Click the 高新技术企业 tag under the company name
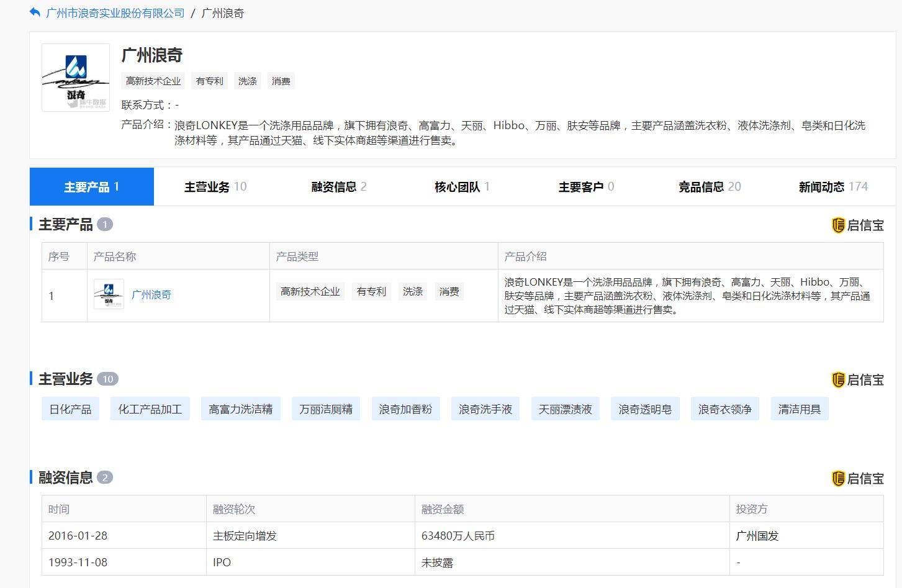This screenshot has height=588, width=902. (x=153, y=80)
